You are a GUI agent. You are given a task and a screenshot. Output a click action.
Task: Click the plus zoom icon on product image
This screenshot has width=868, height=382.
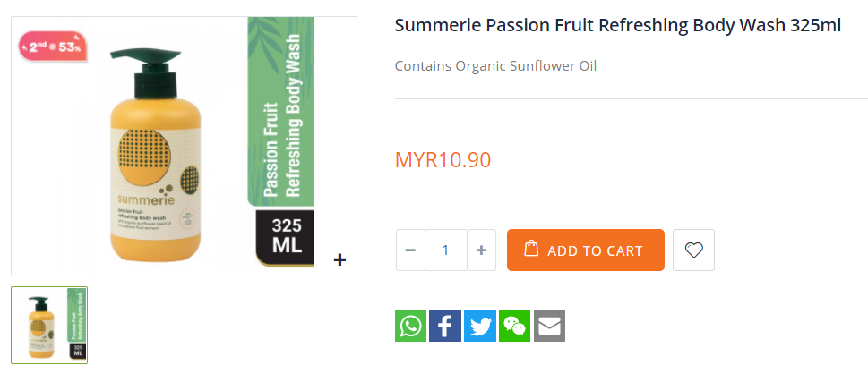[339, 260]
